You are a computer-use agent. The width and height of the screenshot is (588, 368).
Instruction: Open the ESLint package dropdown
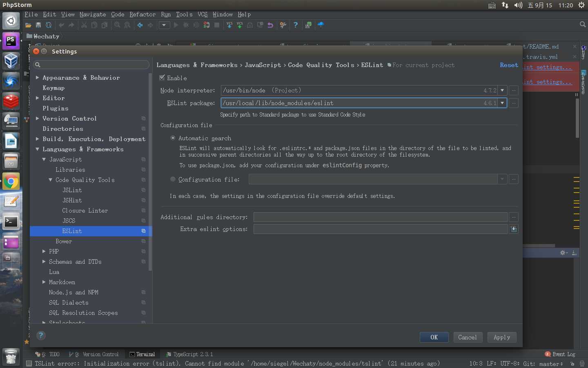click(x=502, y=103)
